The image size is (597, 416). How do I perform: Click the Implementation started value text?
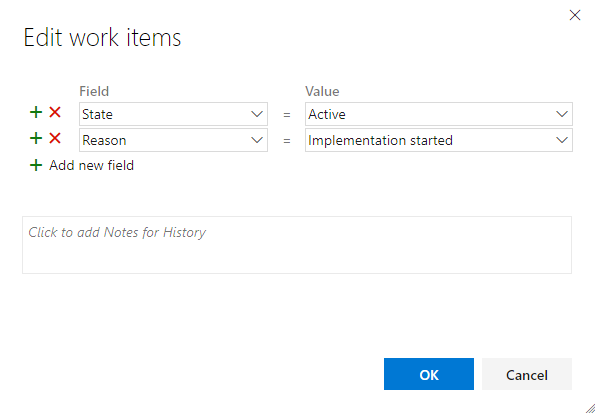click(380, 140)
